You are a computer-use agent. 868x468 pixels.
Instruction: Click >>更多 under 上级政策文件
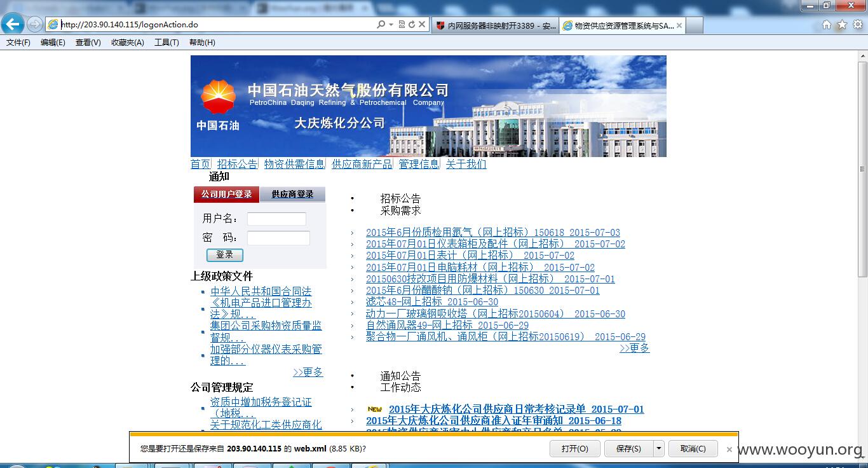[308, 372]
